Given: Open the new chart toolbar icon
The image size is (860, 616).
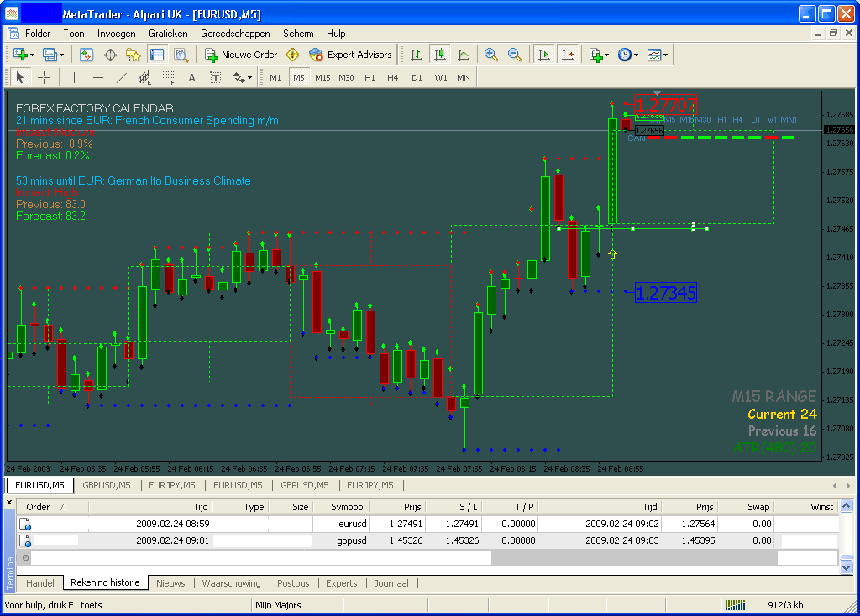Looking at the screenshot, I should [x=20, y=55].
